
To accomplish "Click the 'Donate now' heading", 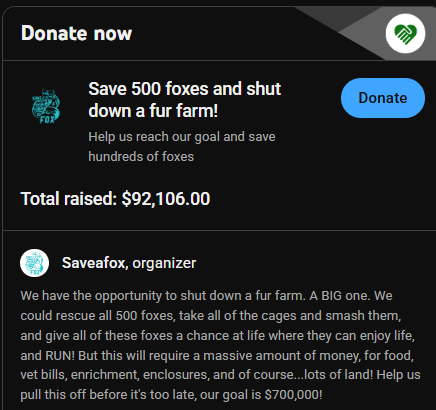I will point(76,33).
